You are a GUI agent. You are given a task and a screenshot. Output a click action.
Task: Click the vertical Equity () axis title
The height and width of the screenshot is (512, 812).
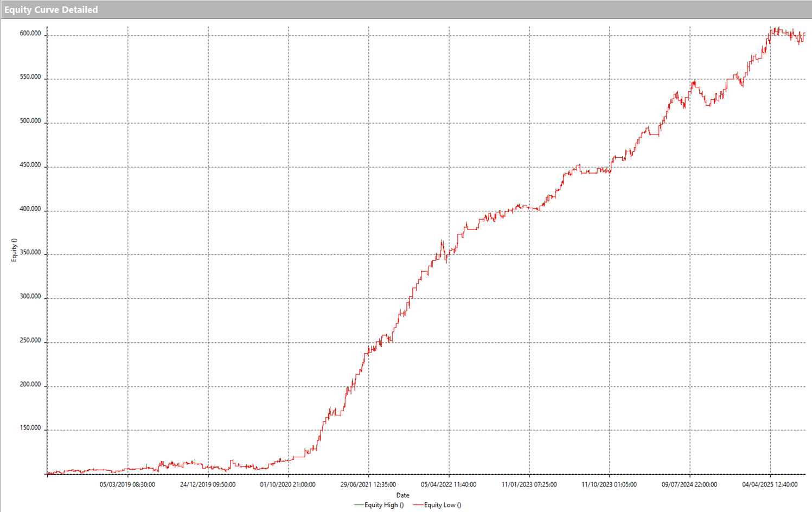[14, 250]
